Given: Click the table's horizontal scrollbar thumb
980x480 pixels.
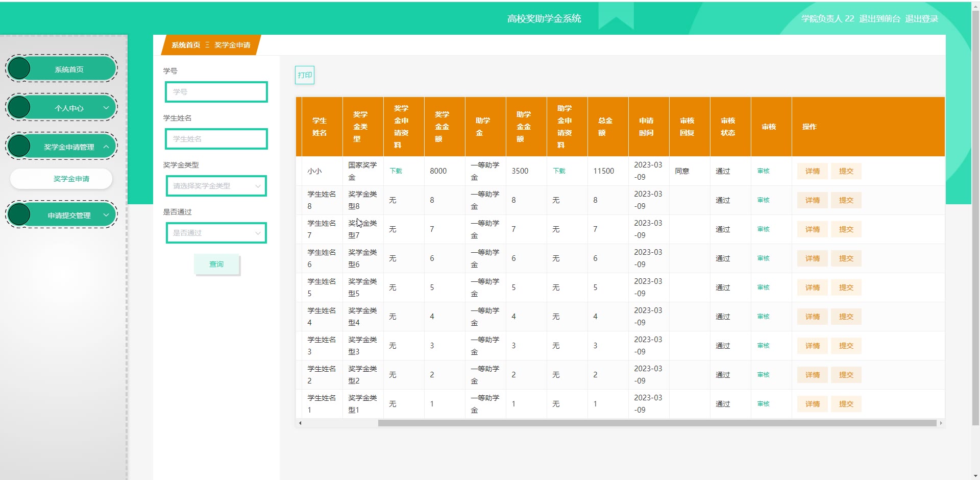Looking at the screenshot, I should coord(657,423).
